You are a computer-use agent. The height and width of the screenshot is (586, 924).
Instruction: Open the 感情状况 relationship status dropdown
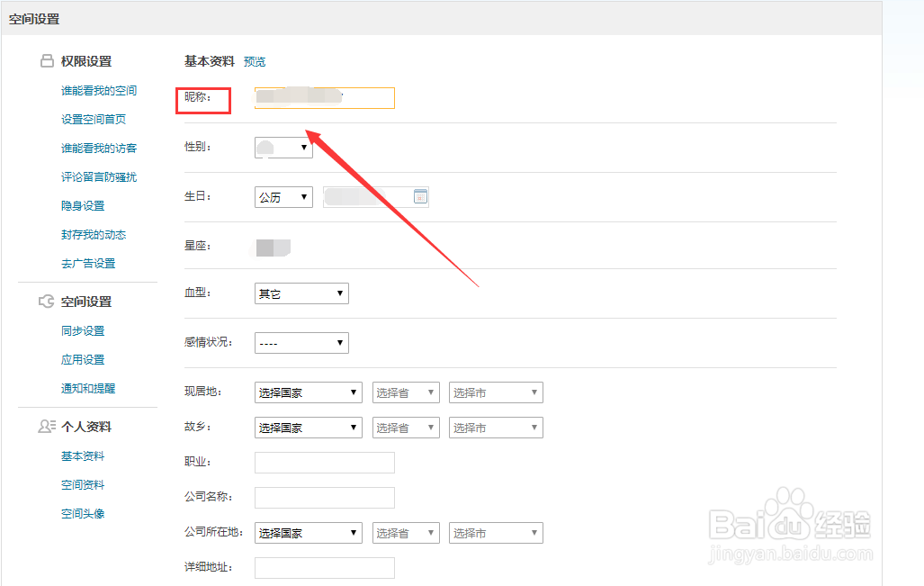click(x=301, y=342)
